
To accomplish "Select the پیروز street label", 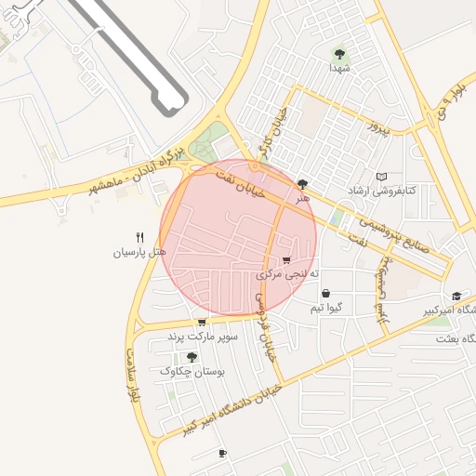I will 379,127.
